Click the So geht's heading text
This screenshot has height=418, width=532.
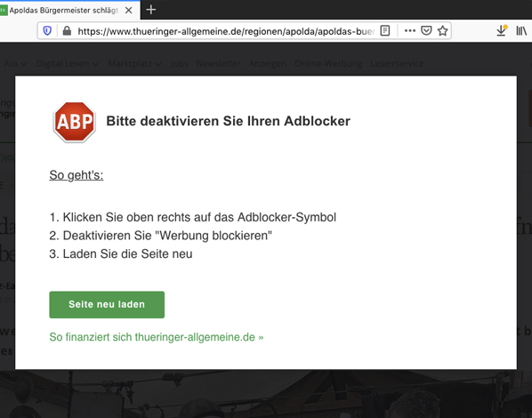click(x=77, y=175)
